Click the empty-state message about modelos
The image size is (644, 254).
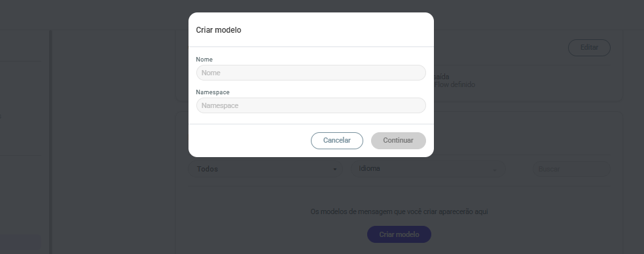point(399,211)
